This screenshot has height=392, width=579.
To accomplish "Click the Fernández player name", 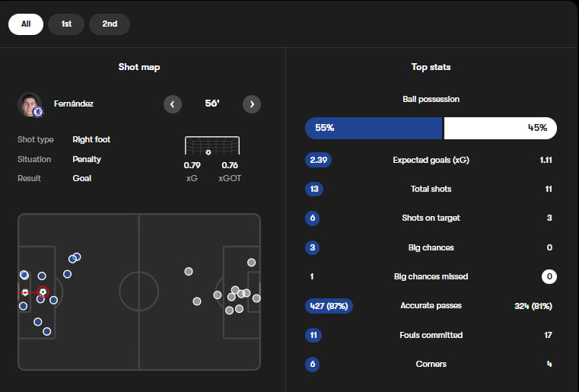I will [74, 104].
